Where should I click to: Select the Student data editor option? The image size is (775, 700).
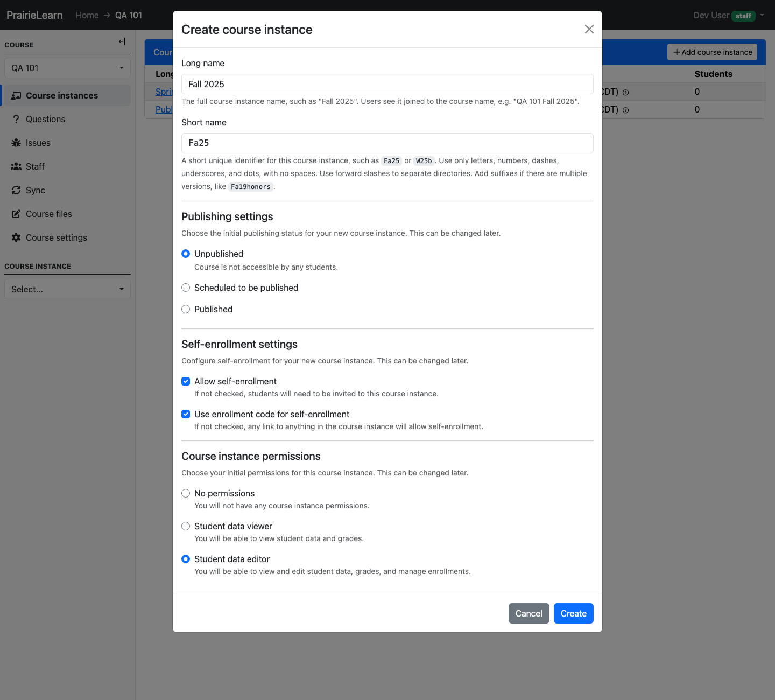tap(186, 559)
